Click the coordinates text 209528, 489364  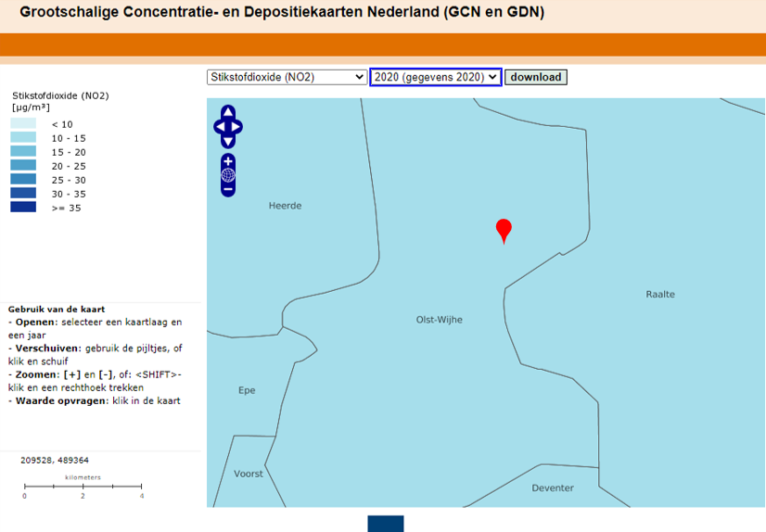pos(55,461)
